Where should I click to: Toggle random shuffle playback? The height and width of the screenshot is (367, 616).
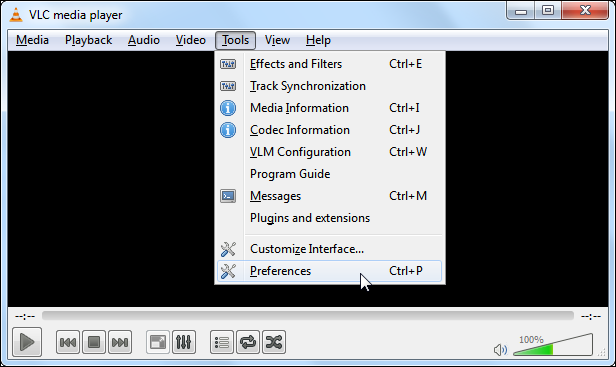(x=274, y=342)
